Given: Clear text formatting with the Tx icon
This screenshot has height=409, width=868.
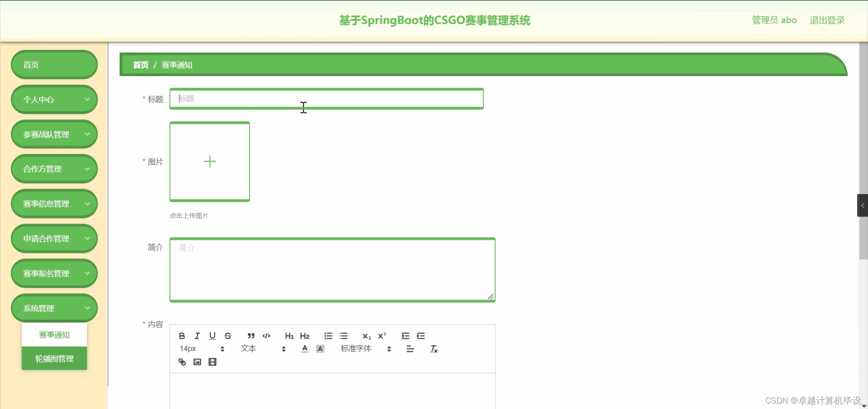Looking at the screenshot, I should [x=434, y=348].
